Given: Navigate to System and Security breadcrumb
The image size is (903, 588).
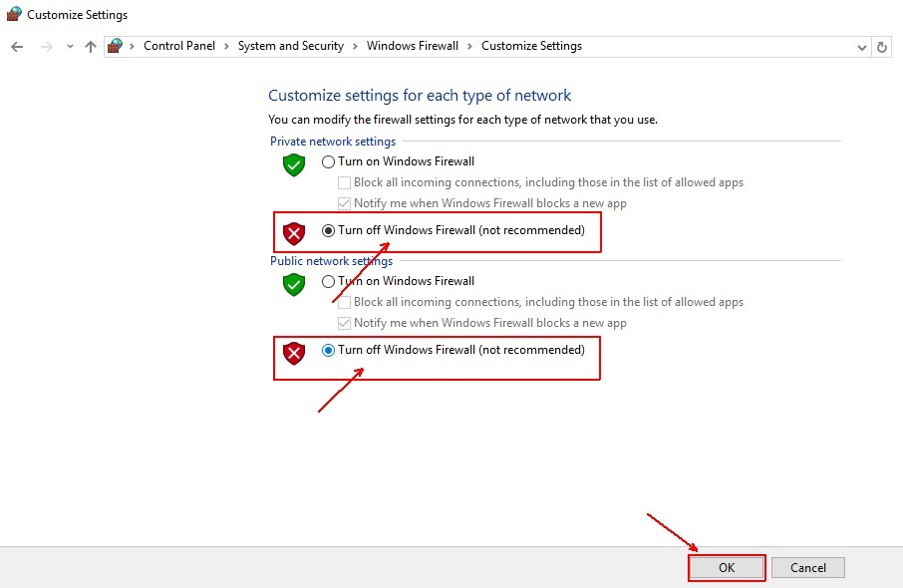Looking at the screenshot, I should (x=291, y=46).
